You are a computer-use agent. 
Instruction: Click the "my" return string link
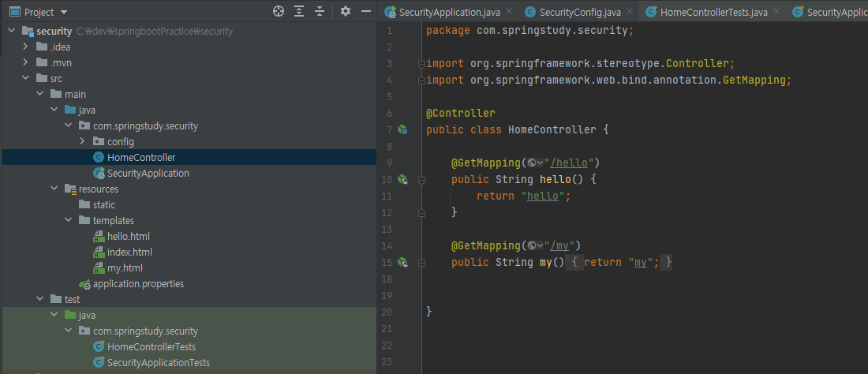pos(641,262)
